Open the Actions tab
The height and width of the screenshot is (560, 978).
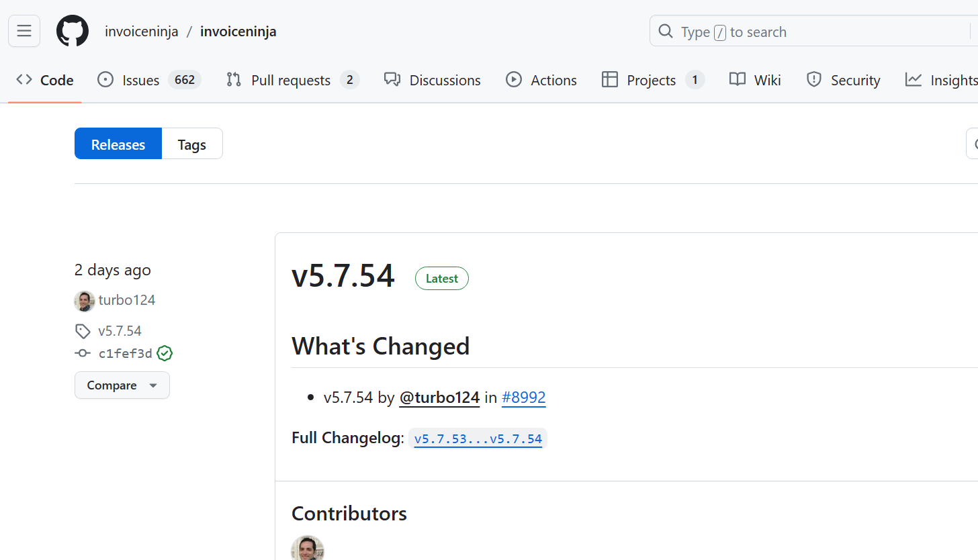tap(541, 80)
